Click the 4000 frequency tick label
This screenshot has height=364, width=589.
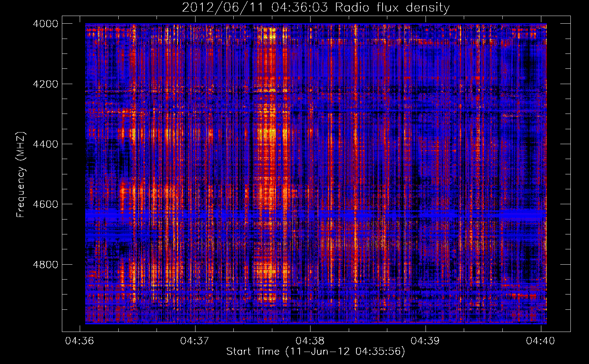(x=46, y=24)
